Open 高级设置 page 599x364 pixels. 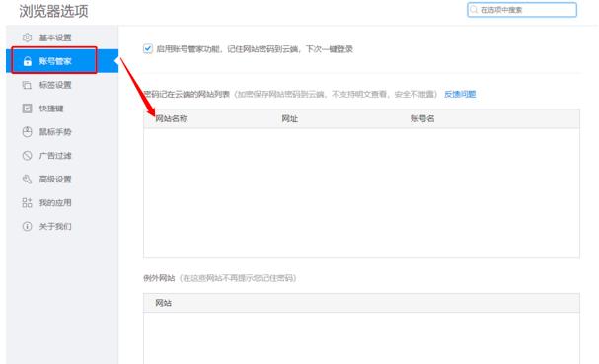pos(62,180)
